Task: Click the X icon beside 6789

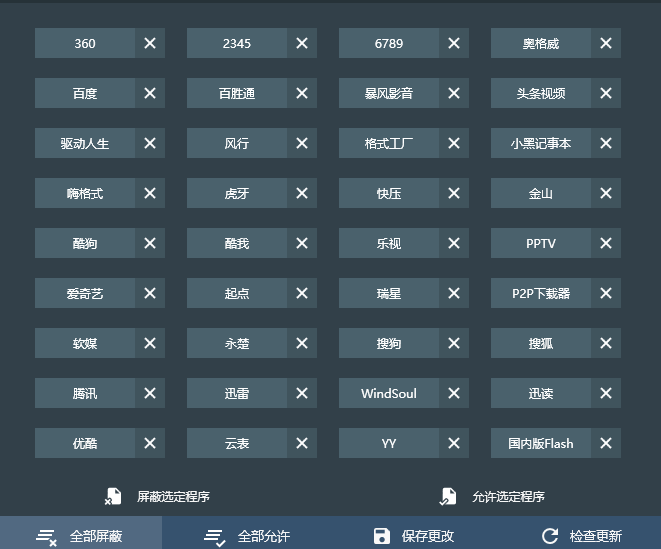Action: click(454, 43)
